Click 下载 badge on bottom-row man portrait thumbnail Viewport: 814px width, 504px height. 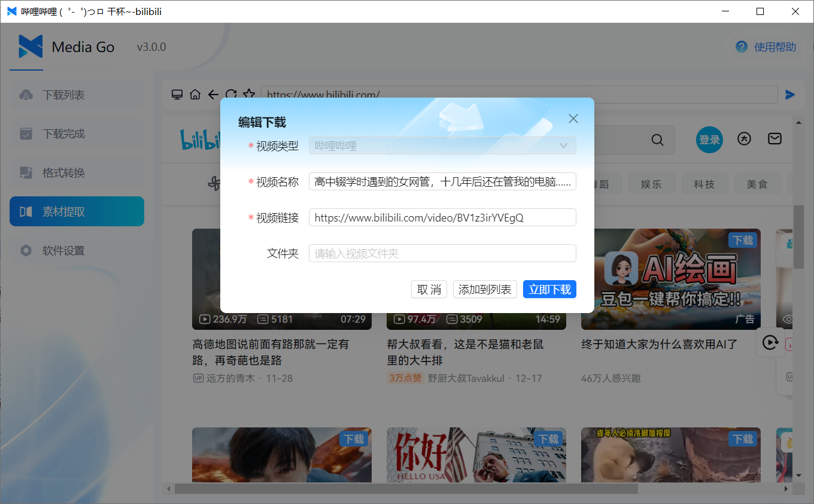pos(354,439)
